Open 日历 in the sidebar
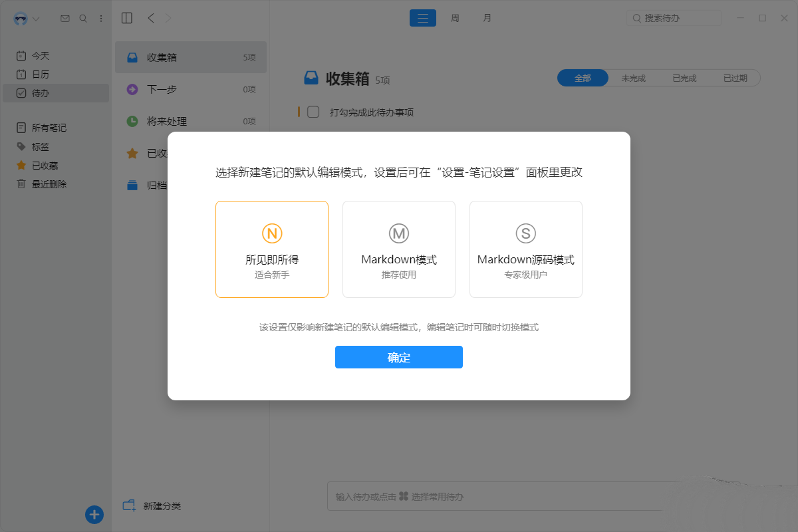Viewport: 798px width, 532px height. pos(56,74)
